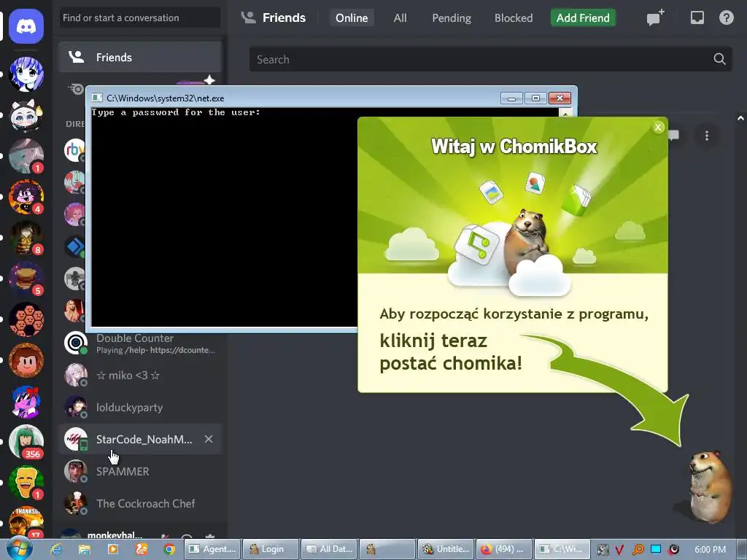Viewport: 747px width, 560px height.
Task: Launch Windows Media Player taskbar icon
Action: tap(113, 549)
